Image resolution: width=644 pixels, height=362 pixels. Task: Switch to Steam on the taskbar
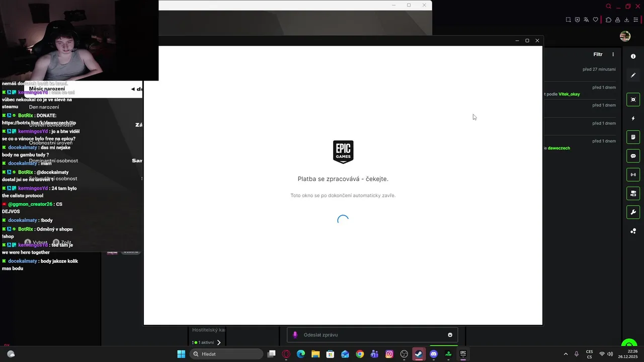(419, 354)
